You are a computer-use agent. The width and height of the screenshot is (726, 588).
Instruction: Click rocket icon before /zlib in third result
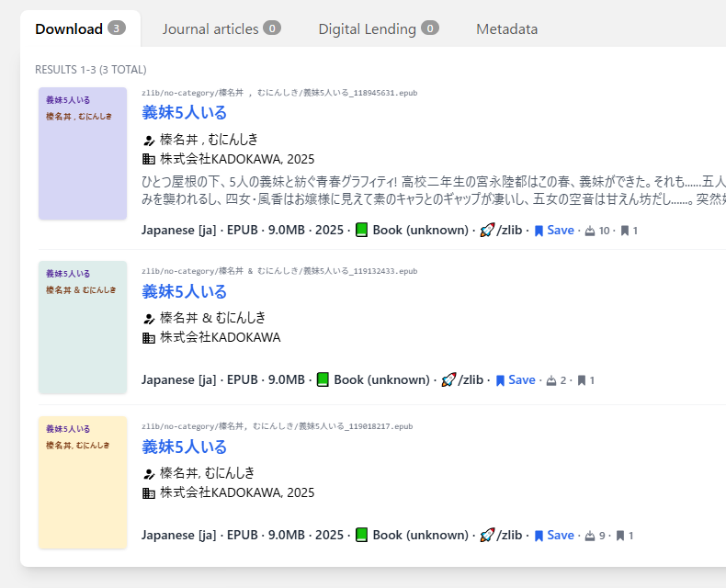(487, 535)
